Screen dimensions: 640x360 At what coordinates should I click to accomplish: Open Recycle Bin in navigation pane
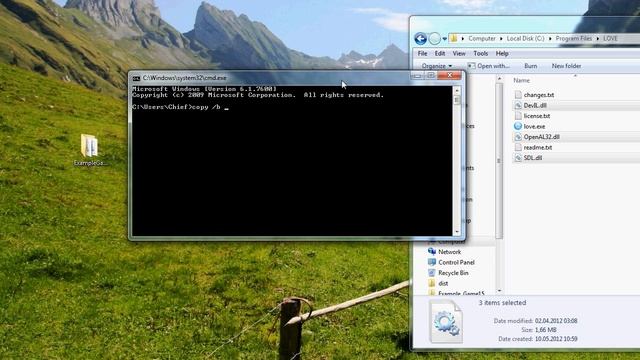(x=453, y=273)
